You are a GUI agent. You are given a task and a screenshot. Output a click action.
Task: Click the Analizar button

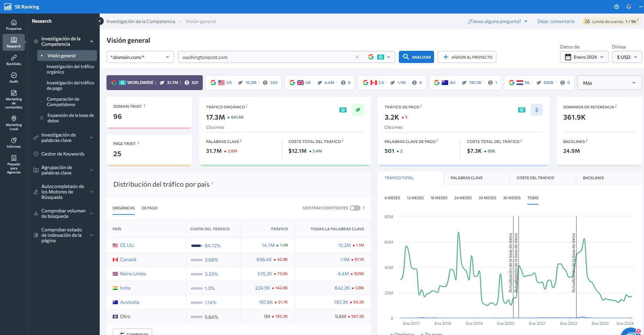coord(416,57)
